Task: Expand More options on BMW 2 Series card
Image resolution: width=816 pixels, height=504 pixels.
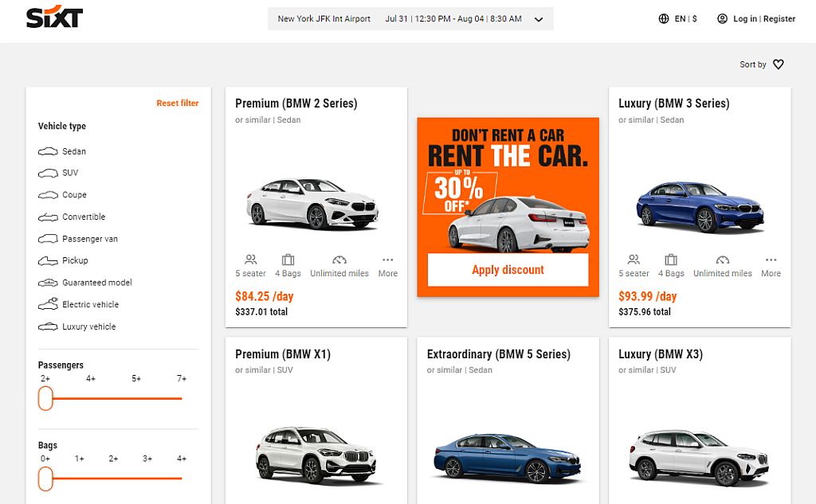Action: click(x=387, y=260)
